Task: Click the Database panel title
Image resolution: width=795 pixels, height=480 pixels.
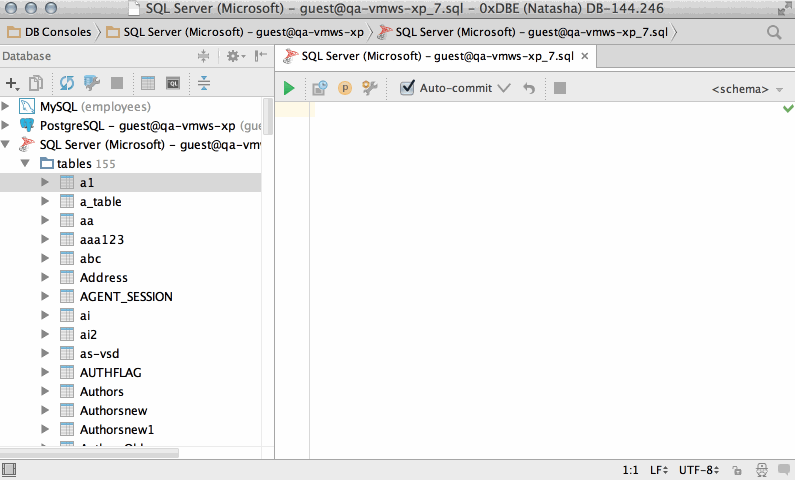Action: 26,56
